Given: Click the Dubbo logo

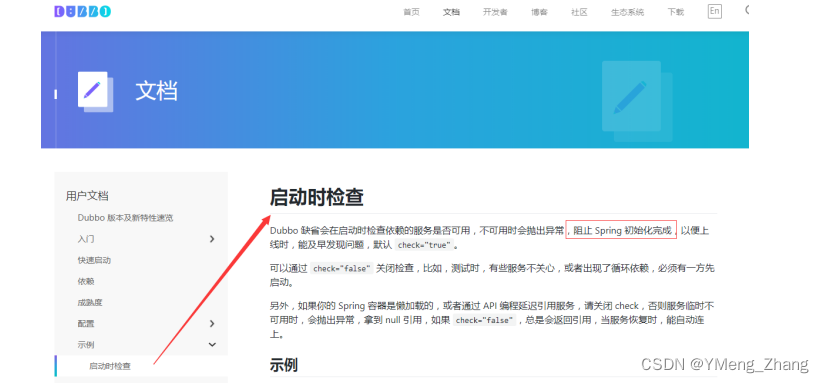Looking at the screenshot, I should (x=82, y=12).
